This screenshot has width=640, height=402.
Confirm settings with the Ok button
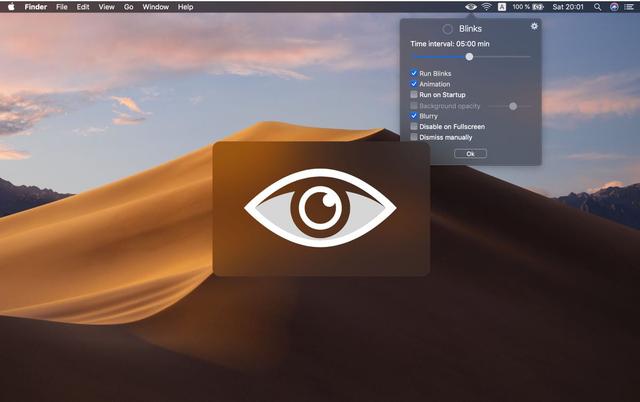pos(470,153)
